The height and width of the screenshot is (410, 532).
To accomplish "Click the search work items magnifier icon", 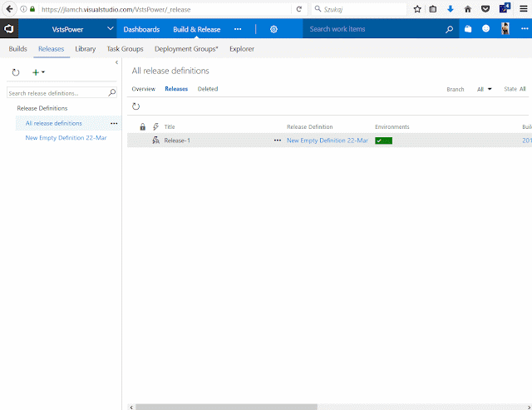I will (x=449, y=29).
